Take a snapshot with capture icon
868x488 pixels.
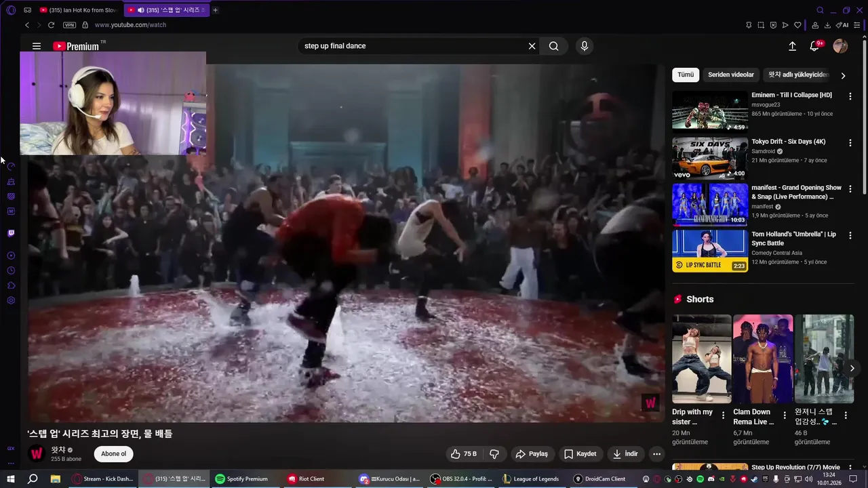point(761,25)
